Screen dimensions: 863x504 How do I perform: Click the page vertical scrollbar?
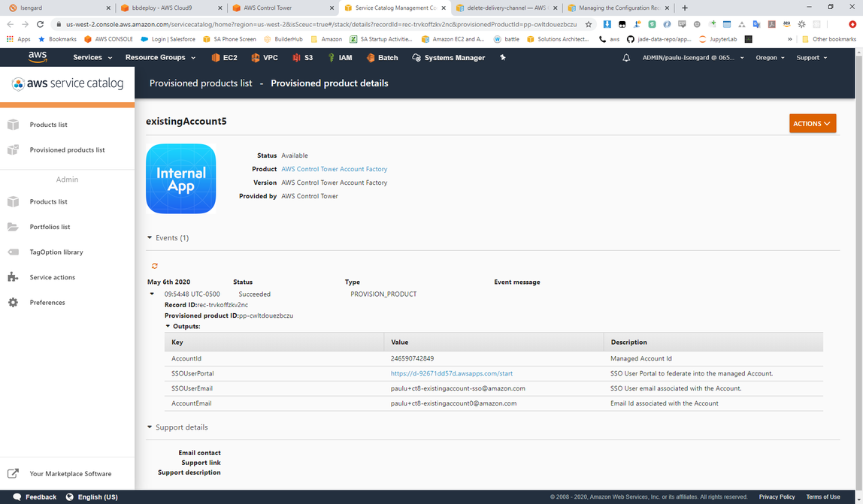click(858, 268)
